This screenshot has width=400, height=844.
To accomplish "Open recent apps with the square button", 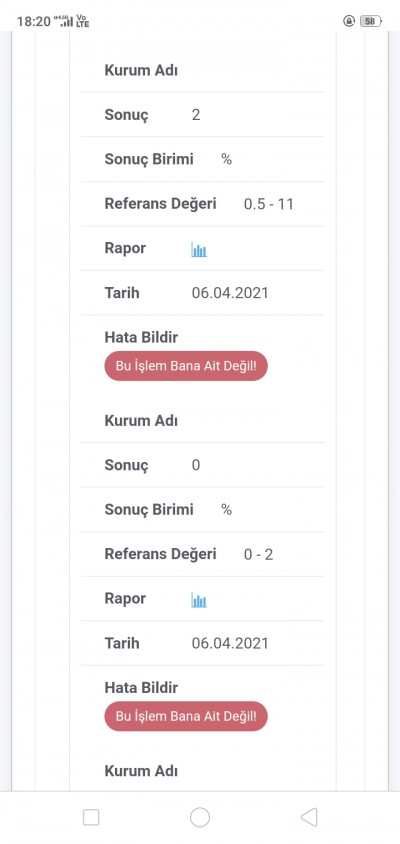I will [x=91, y=817].
